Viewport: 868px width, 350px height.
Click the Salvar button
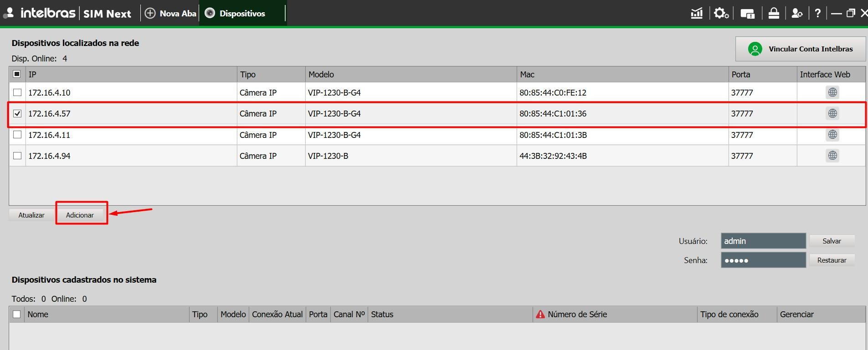point(832,241)
